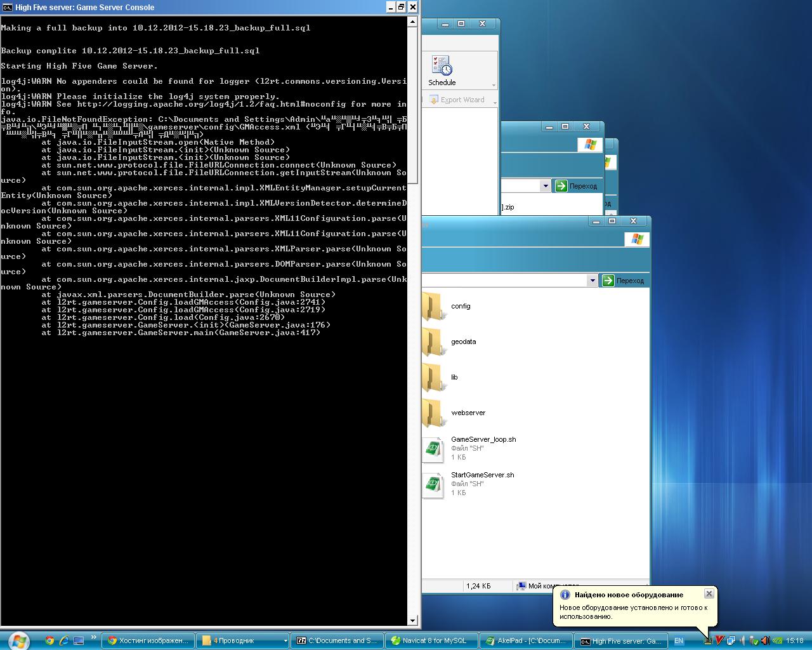
Task: Launch Internet Explorer from quick launch
Action: click(64, 640)
